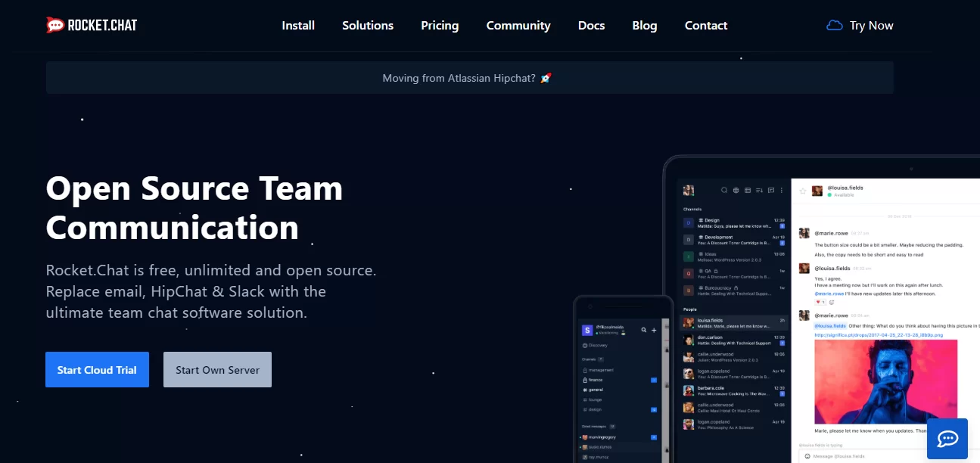Click the Rocket.Chat logo

[x=92, y=25]
